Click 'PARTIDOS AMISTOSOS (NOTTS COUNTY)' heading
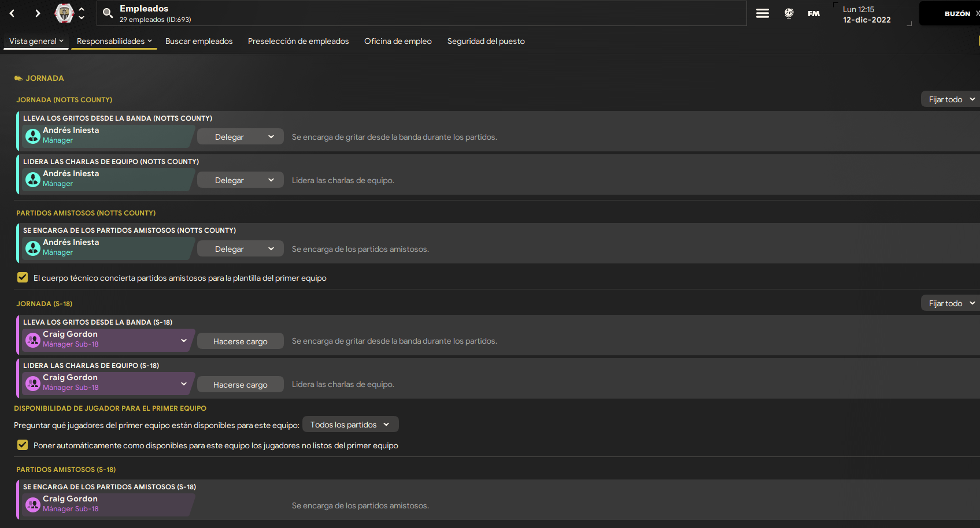Image resolution: width=980 pixels, height=528 pixels. point(86,213)
